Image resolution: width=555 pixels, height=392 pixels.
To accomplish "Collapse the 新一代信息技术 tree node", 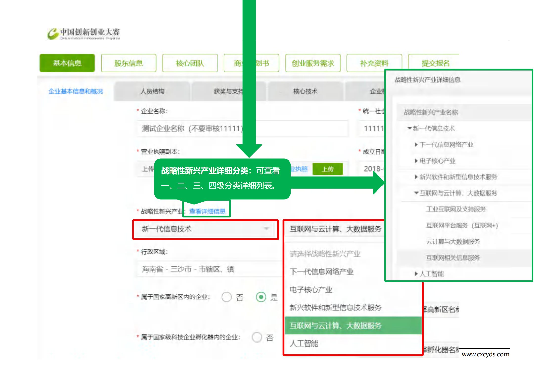I will tap(409, 128).
